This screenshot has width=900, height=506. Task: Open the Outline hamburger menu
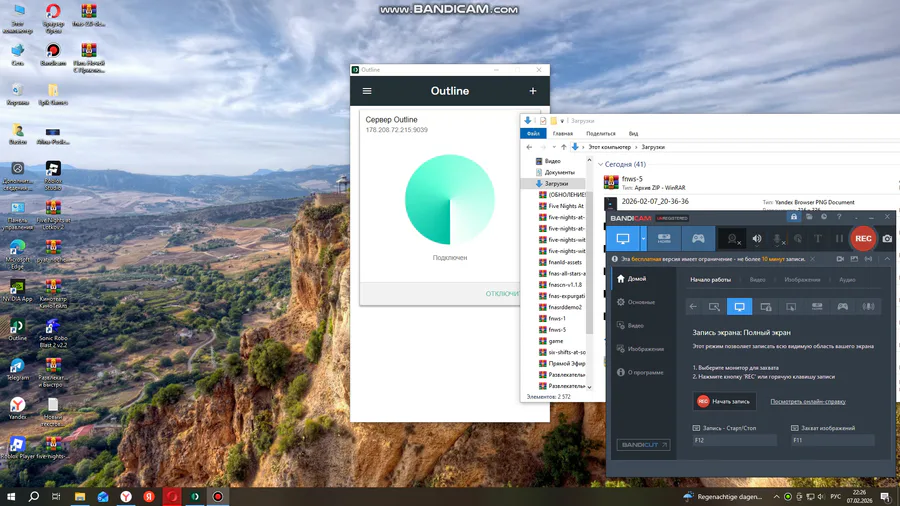point(367,91)
